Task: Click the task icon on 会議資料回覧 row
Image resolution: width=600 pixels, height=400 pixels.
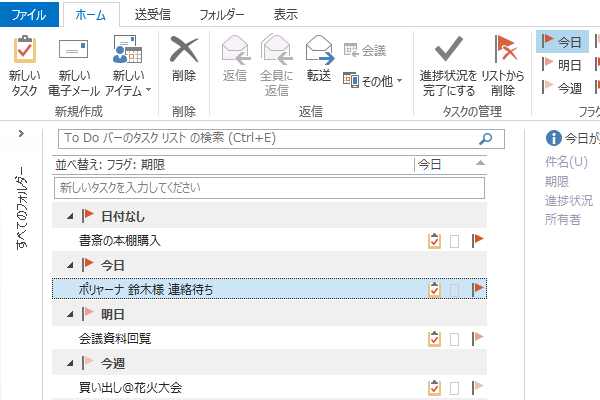Action: click(434, 339)
